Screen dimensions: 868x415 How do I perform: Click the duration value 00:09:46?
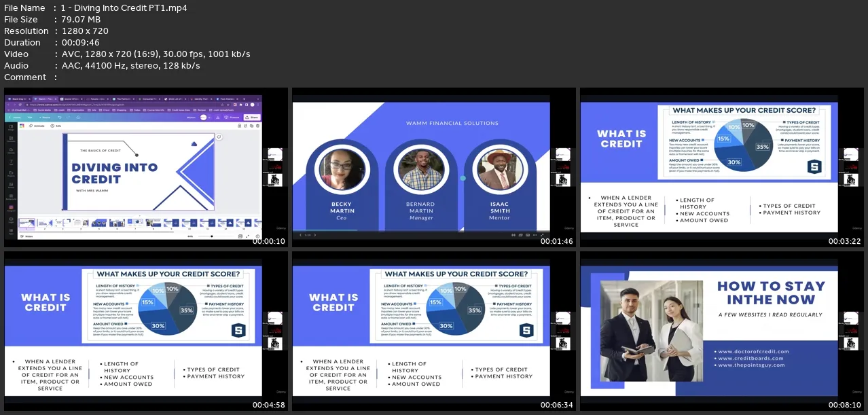pos(79,42)
